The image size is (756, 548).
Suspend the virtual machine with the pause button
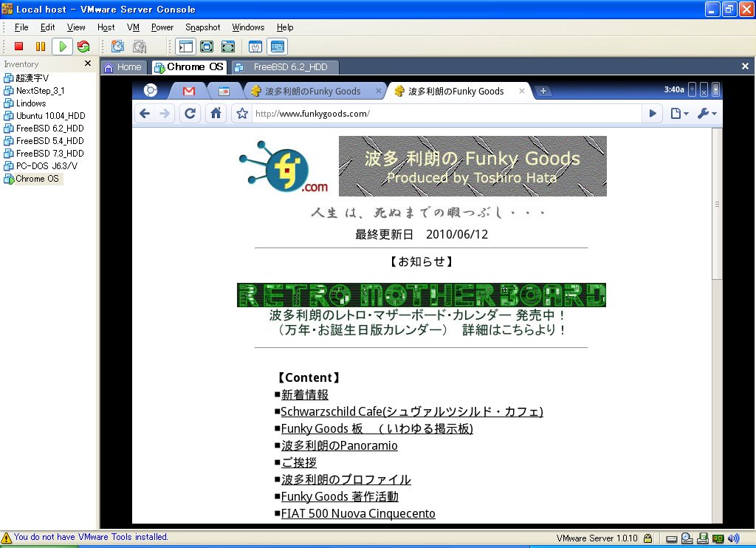point(41,47)
